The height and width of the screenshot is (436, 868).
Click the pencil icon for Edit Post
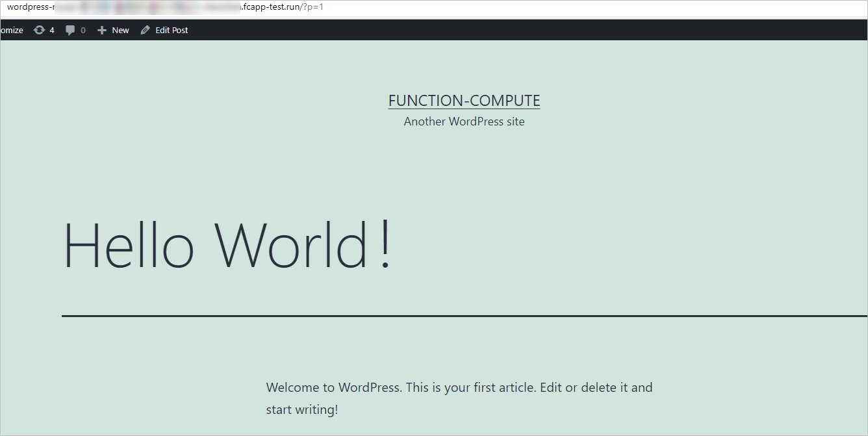(145, 30)
